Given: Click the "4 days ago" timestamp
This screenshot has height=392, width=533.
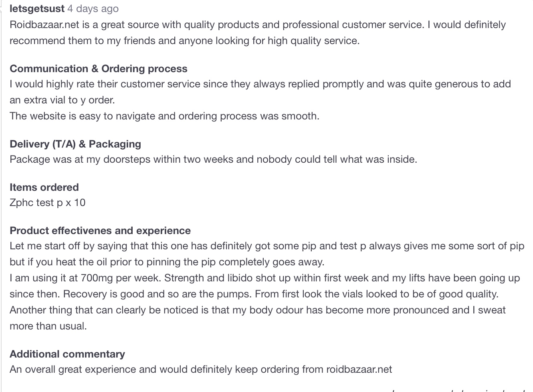Looking at the screenshot, I should click(x=93, y=8).
